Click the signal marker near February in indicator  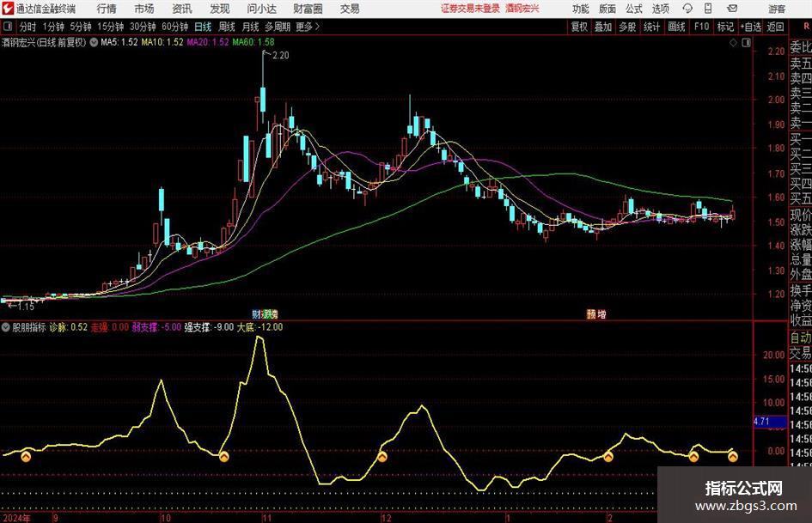click(608, 457)
